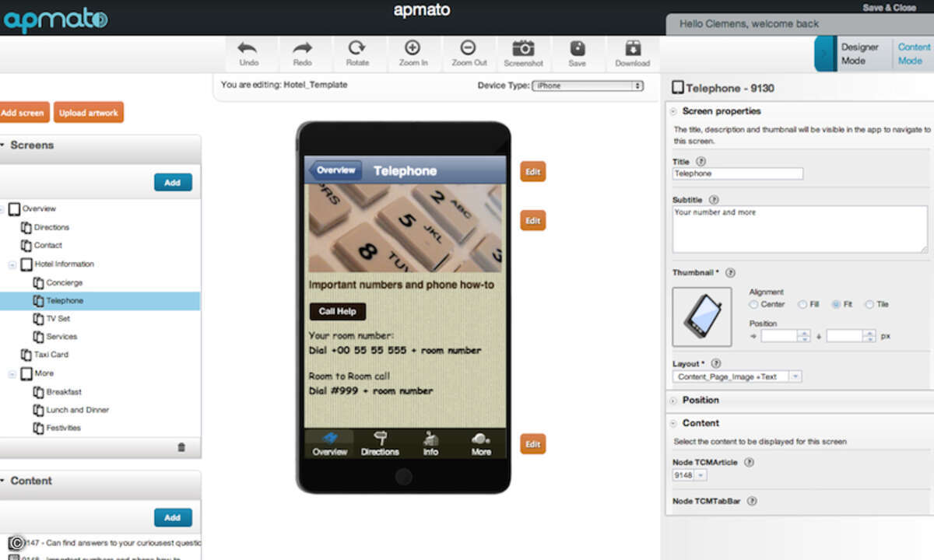934x560 pixels.
Task: Click Add screen button
Action: click(23, 113)
